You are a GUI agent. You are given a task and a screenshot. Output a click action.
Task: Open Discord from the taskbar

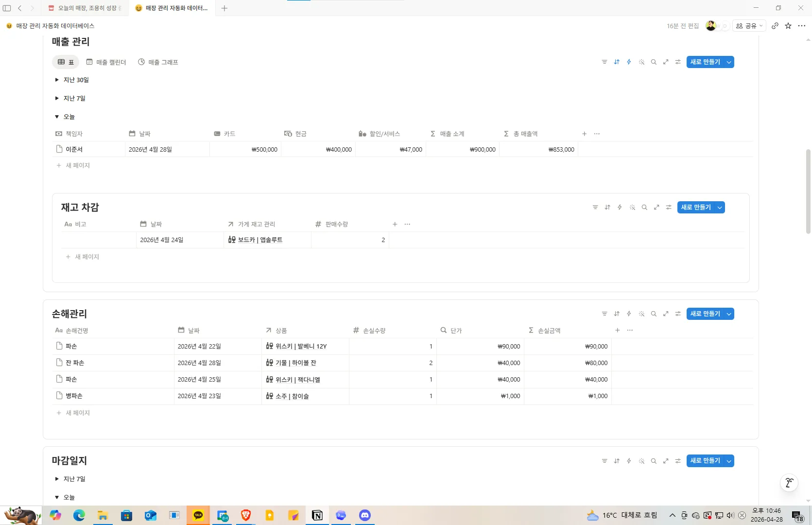[364, 515]
